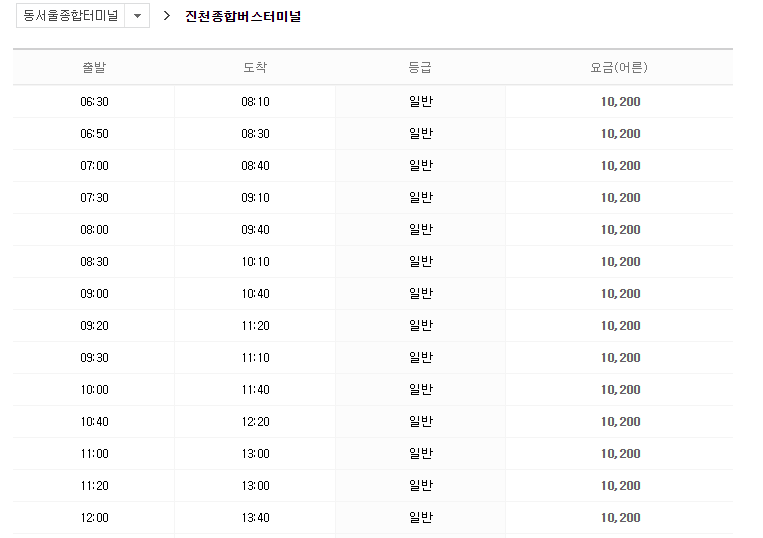Select the 진천종합버스터미널 destination label
Screen dimensions: 763x538
point(243,16)
